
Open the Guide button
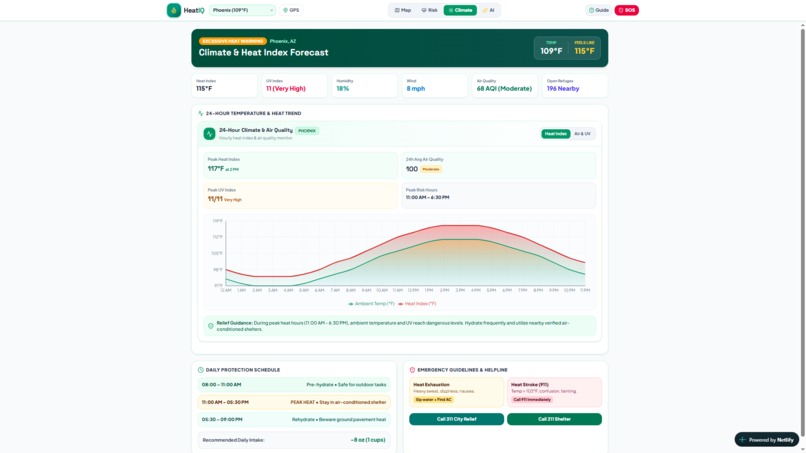coord(598,10)
